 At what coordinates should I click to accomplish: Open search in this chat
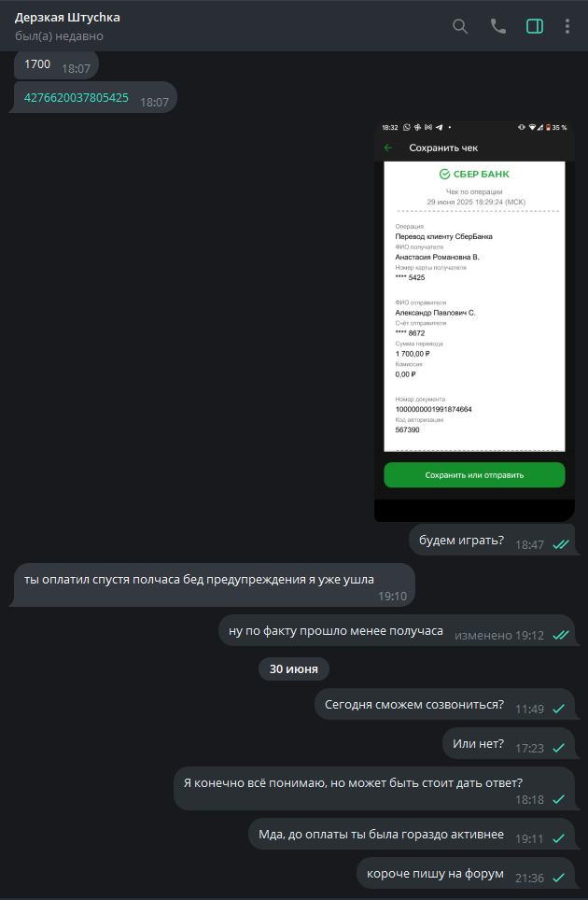click(x=460, y=26)
